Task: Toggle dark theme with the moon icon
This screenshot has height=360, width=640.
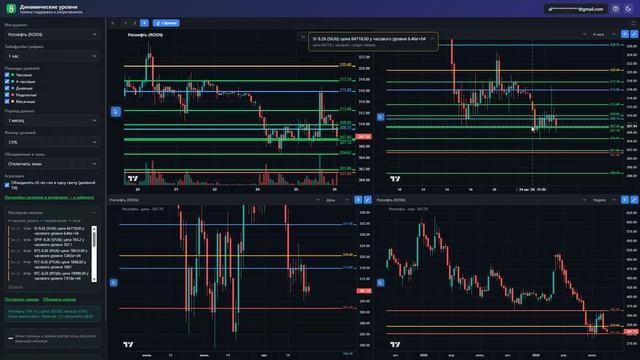Action: point(629,9)
